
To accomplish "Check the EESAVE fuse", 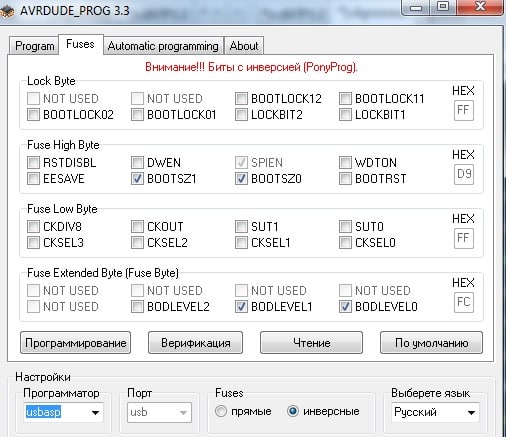I will click(33, 179).
